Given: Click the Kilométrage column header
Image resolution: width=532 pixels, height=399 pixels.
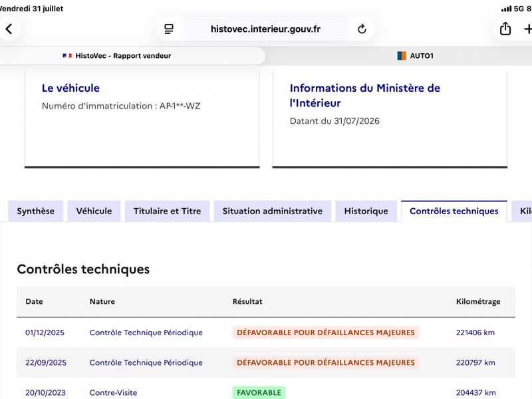Looking at the screenshot, I should 478,302.
